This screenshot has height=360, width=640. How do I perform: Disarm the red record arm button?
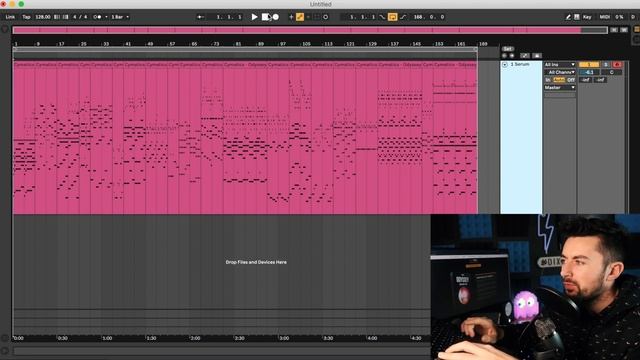(617, 64)
